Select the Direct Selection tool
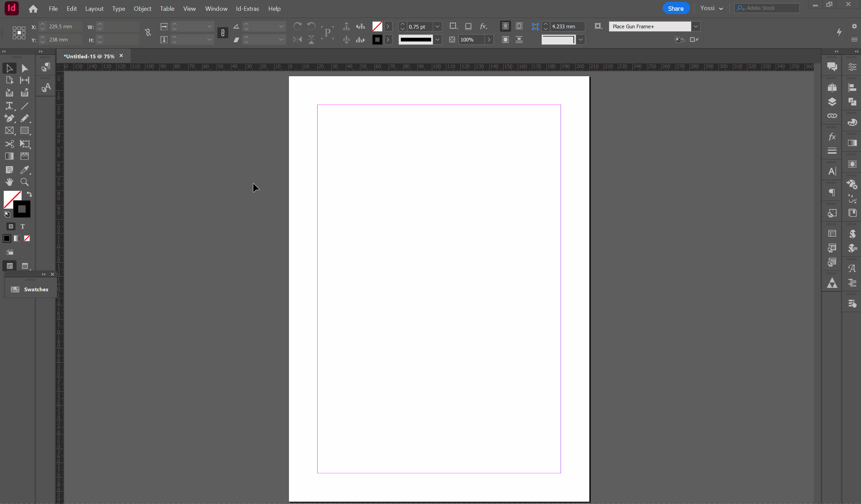The height and width of the screenshot is (504, 861). point(25,68)
